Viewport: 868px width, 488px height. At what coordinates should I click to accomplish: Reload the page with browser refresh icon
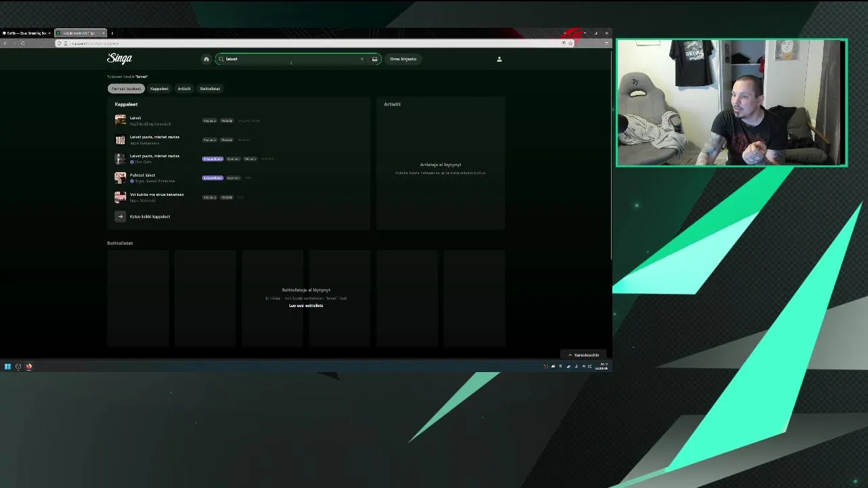22,43
